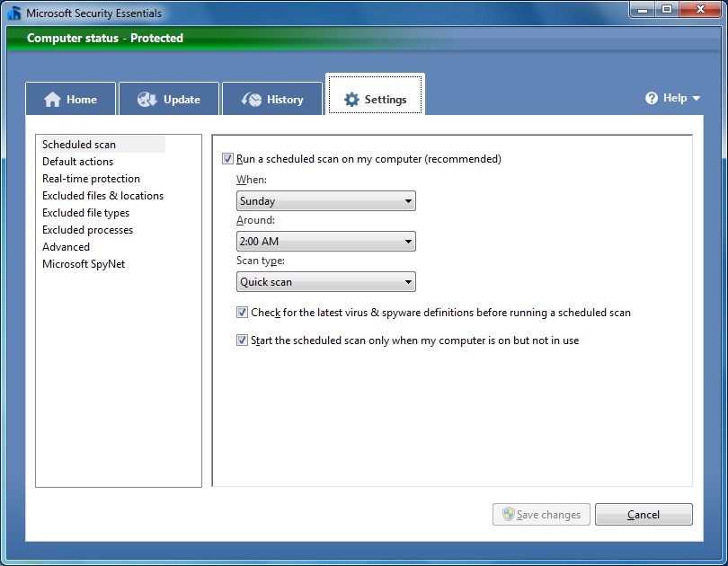The width and height of the screenshot is (728, 566).
Task: Click the History tab clock icon
Action: click(251, 100)
